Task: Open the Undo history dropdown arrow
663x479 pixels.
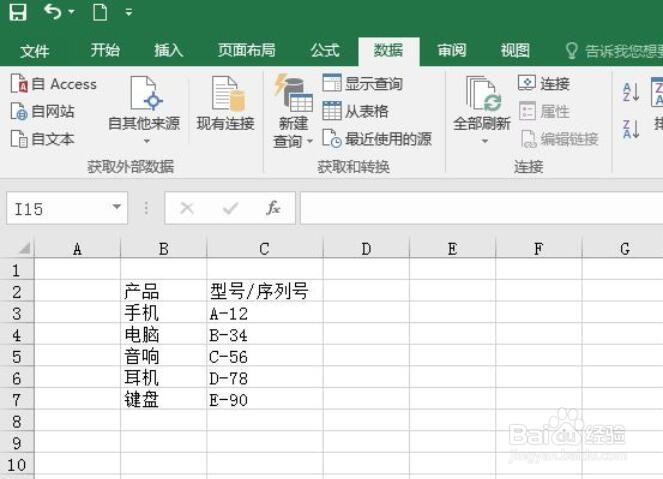Action: tap(72, 11)
